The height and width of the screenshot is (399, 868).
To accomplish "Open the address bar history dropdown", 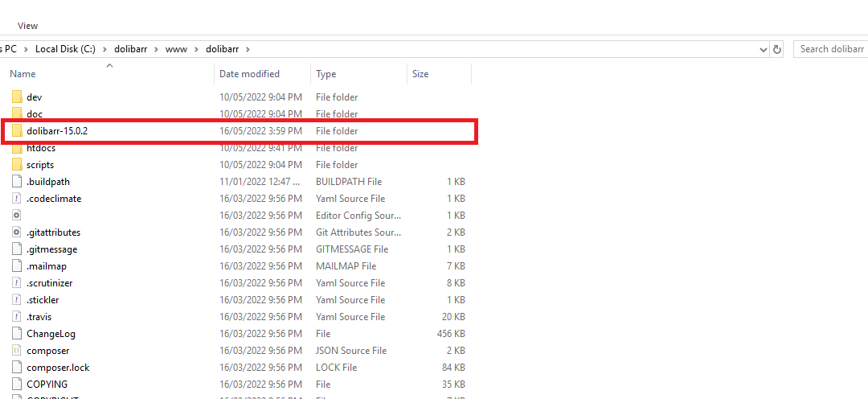I will pyautogui.click(x=764, y=49).
